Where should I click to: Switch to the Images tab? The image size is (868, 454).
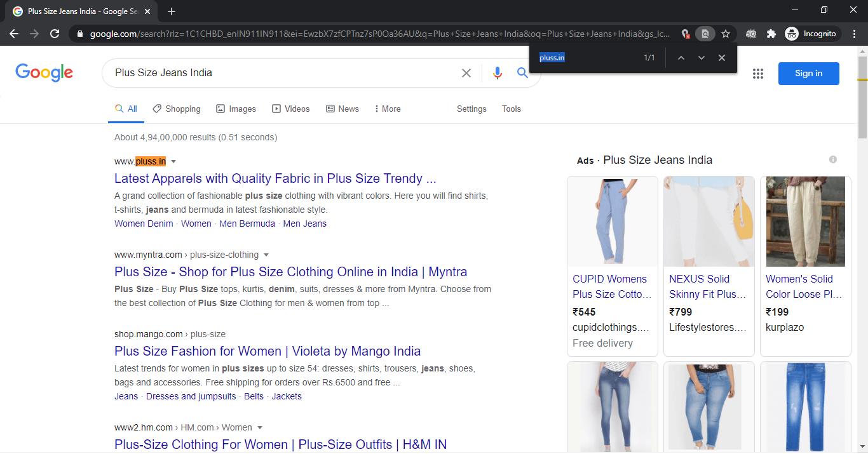[x=236, y=109]
